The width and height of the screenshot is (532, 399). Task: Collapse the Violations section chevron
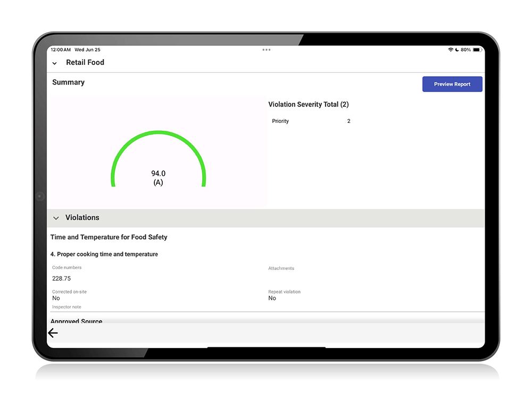pos(56,218)
